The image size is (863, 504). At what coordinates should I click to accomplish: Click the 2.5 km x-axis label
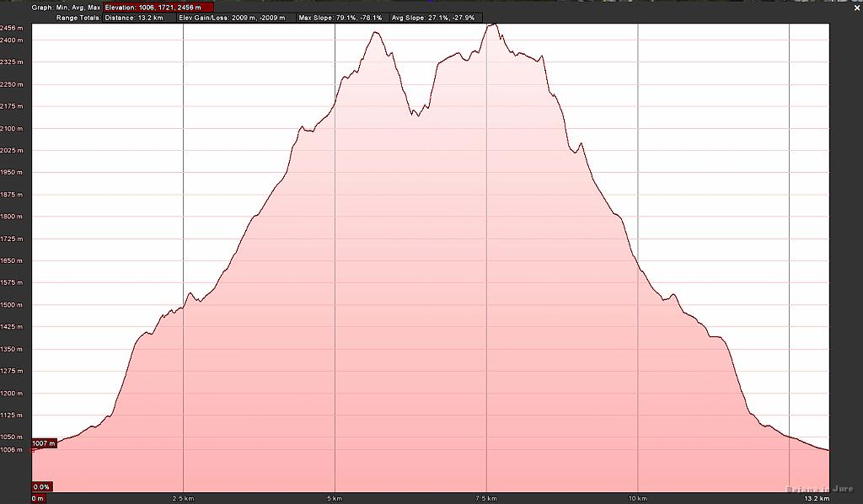coord(183,498)
